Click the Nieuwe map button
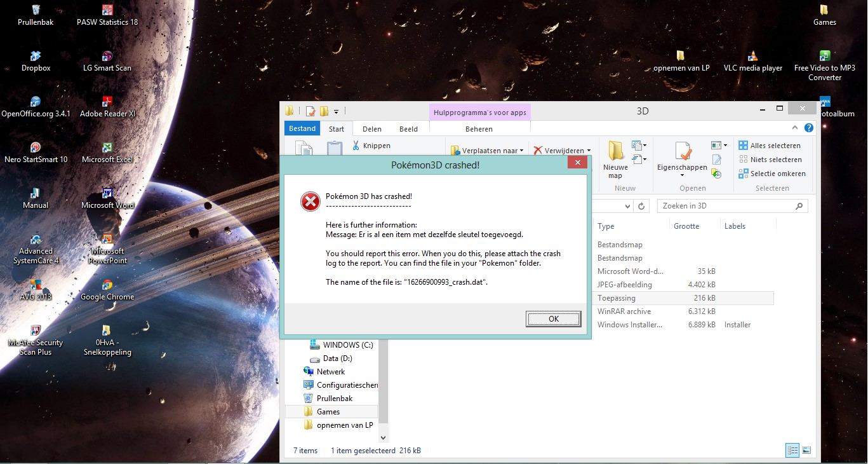Viewport: 868px width, 464px height. 615,159
